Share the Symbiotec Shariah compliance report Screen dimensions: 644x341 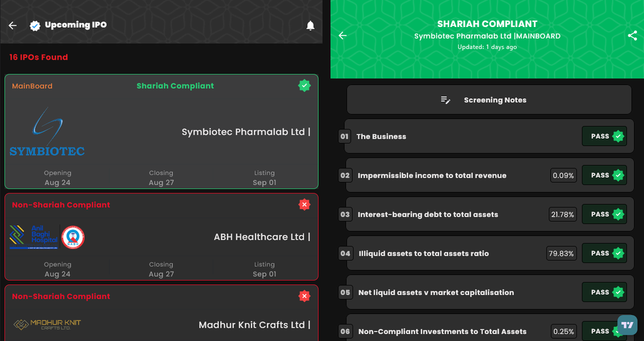point(632,36)
